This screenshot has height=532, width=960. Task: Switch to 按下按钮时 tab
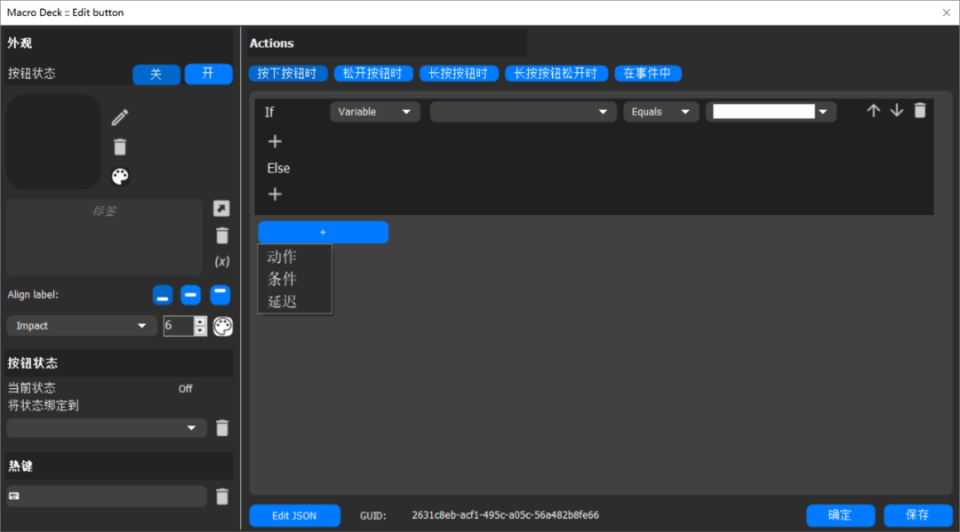pyautogui.click(x=288, y=73)
